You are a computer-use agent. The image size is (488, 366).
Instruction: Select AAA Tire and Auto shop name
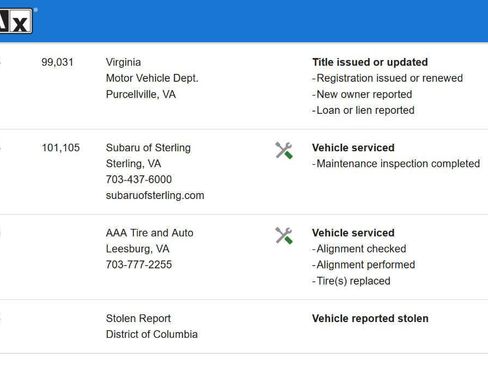150,233
